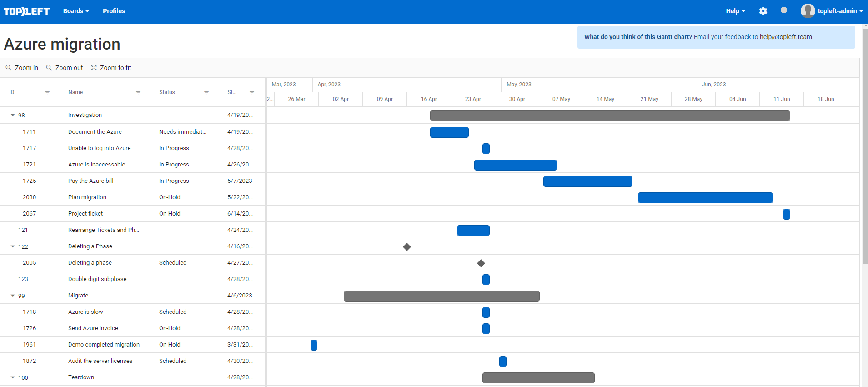
Task: Collapse phase 100 Teardown
Action: tap(13, 377)
